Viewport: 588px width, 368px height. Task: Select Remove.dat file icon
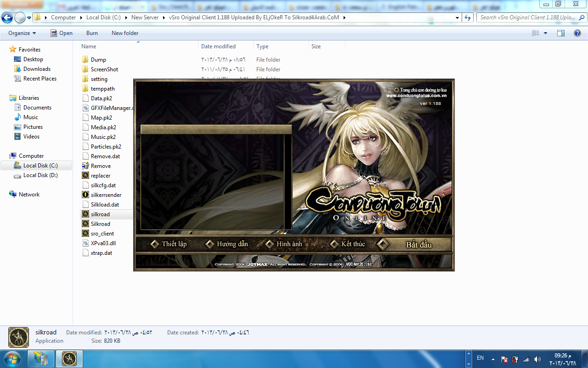click(x=85, y=156)
